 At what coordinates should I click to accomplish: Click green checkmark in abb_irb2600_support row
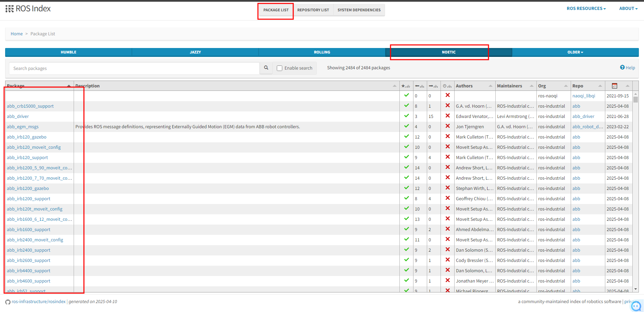pyautogui.click(x=407, y=260)
